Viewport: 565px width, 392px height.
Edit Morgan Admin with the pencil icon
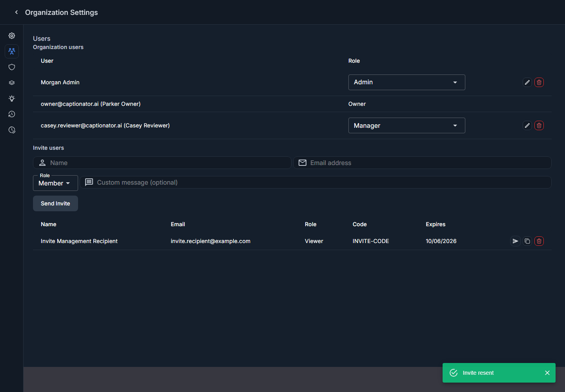pyautogui.click(x=527, y=82)
